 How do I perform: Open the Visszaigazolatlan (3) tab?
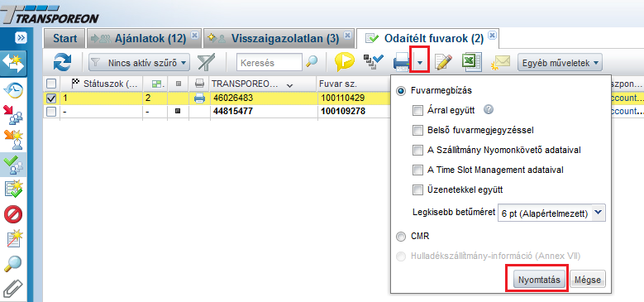pyautogui.click(x=278, y=39)
